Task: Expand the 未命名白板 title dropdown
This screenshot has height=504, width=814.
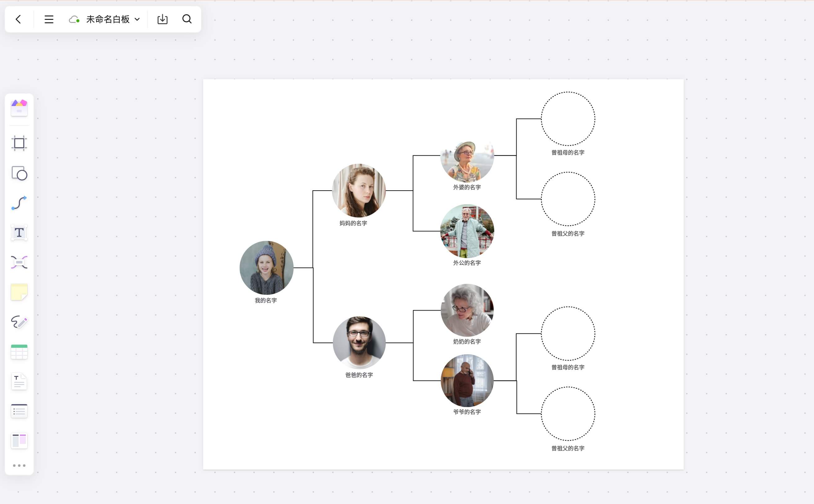Action: click(137, 19)
